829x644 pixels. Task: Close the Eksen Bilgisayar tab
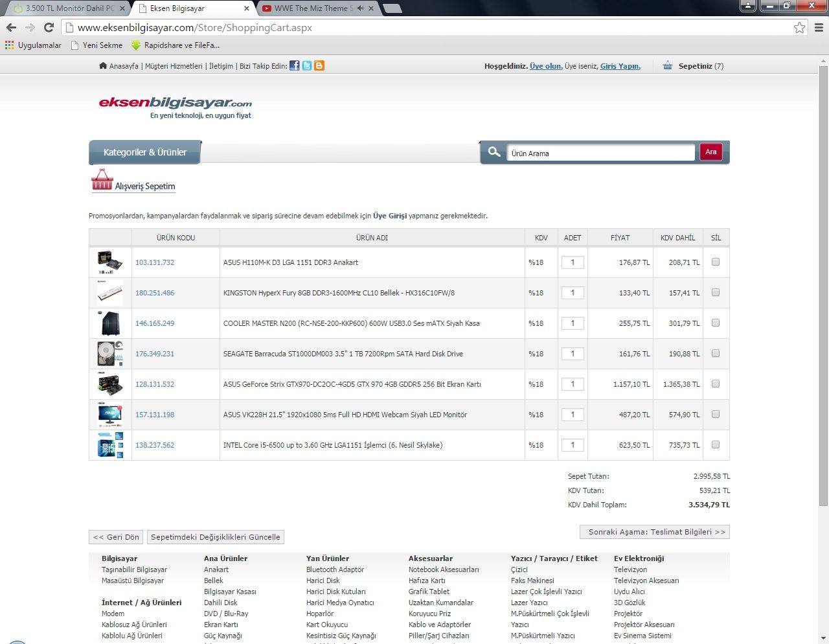point(247,8)
